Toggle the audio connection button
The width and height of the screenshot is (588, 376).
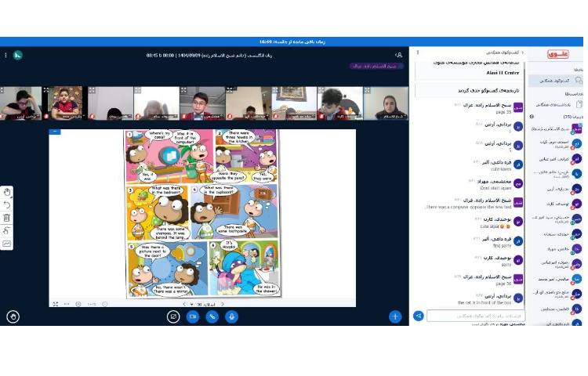point(212,316)
